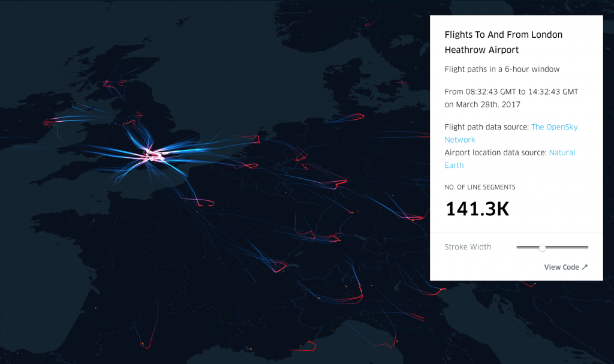Click the arrow icon beside View Code
Image resolution: width=614 pixels, height=364 pixels.
pos(585,267)
